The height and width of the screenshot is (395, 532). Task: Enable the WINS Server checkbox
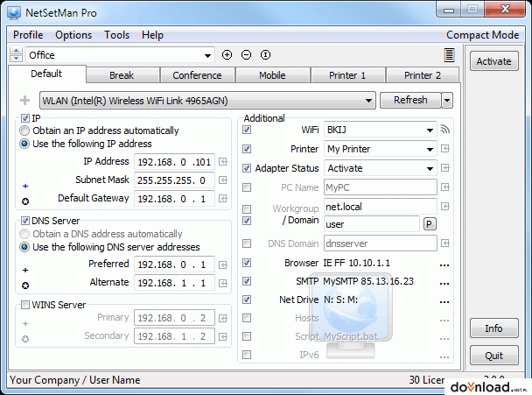pos(25,305)
